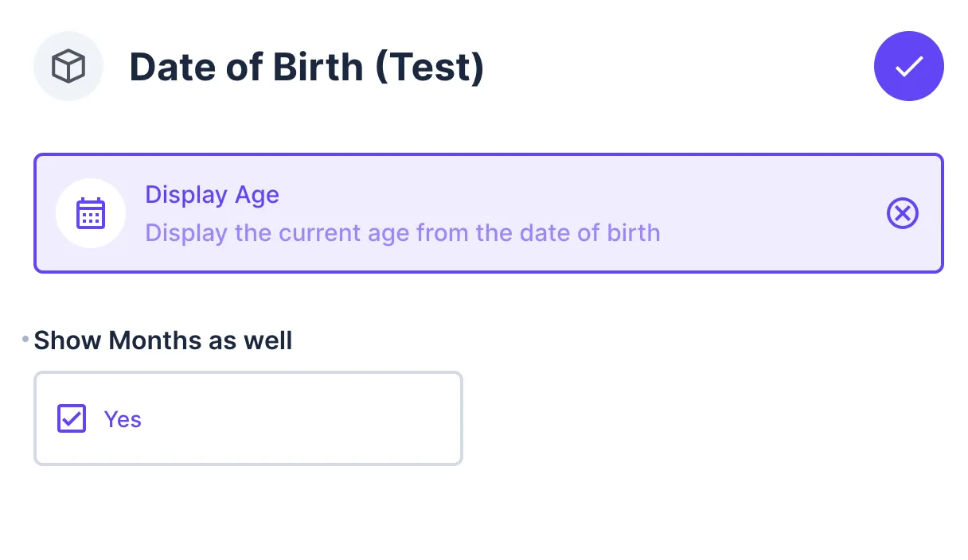Click the Display Age heading text
Viewport: 968px width, 560px height.
[212, 195]
